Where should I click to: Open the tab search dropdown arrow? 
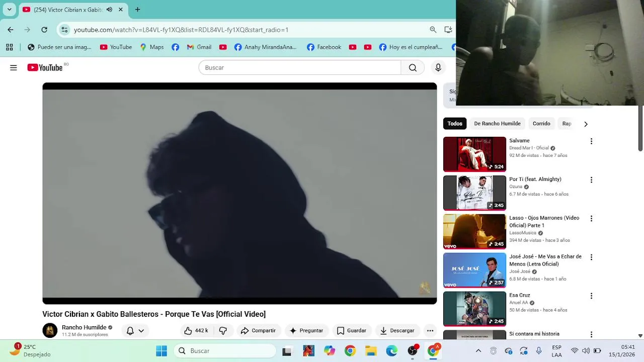coord(9,10)
